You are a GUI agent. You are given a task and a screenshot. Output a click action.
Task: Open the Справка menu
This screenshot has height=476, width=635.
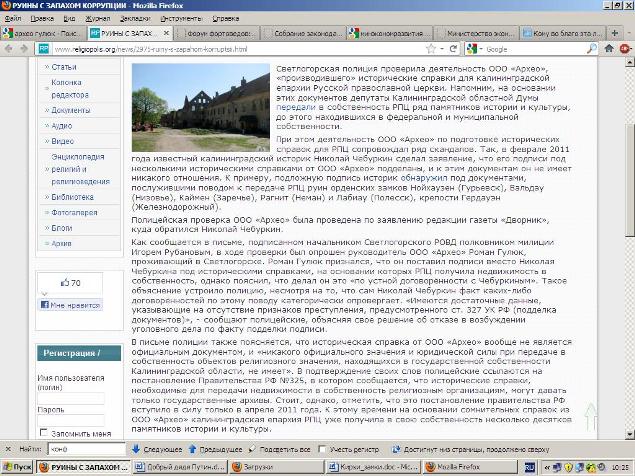point(226,19)
